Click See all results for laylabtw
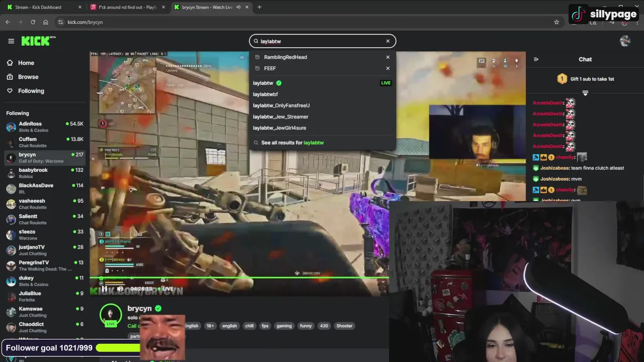644x362 pixels. pyautogui.click(x=292, y=143)
